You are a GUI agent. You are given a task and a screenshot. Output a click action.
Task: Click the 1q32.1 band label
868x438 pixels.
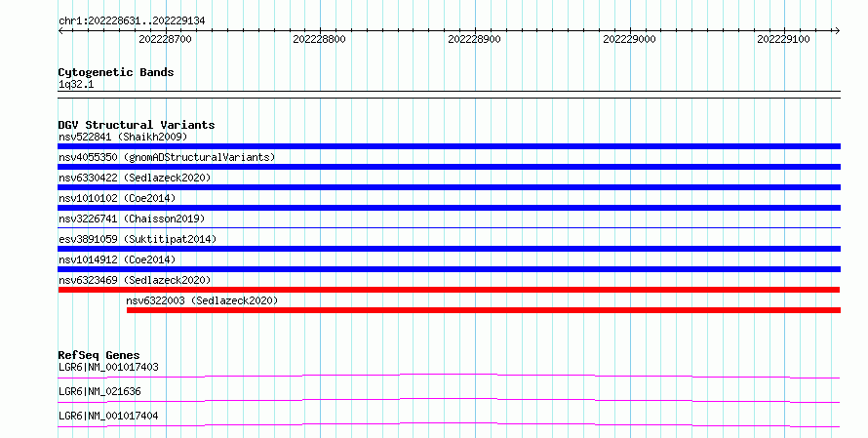[76, 85]
